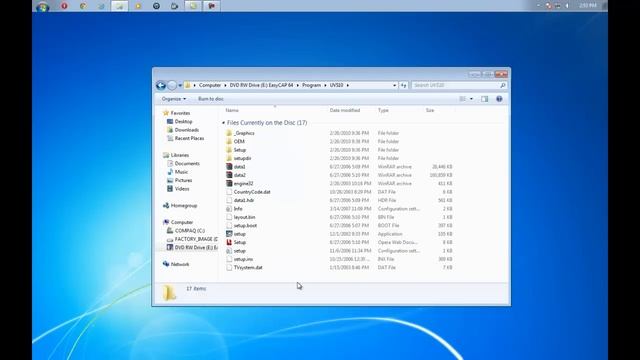640x360 pixels.
Task: Select the Info configuration settings file icon
Action: point(229,209)
